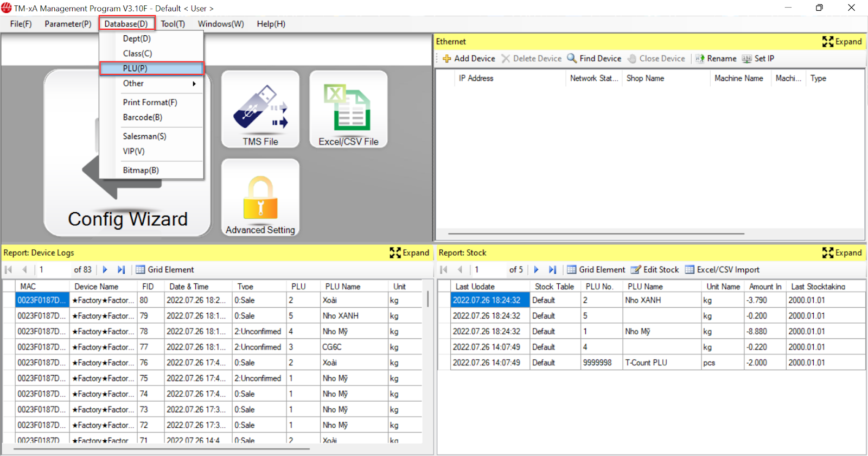The width and height of the screenshot is (868, 456).
Task: Open the Tool(T) menu
Action: 173,24
